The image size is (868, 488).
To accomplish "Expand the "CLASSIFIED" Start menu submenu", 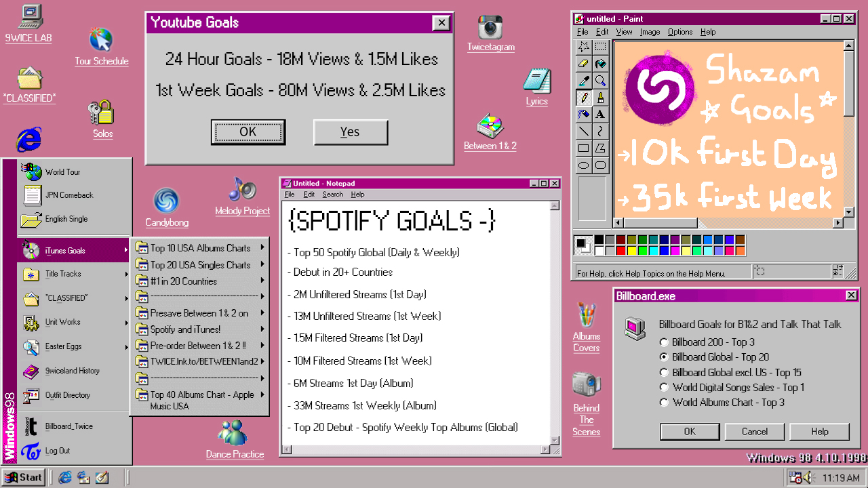I will [75, 298].
